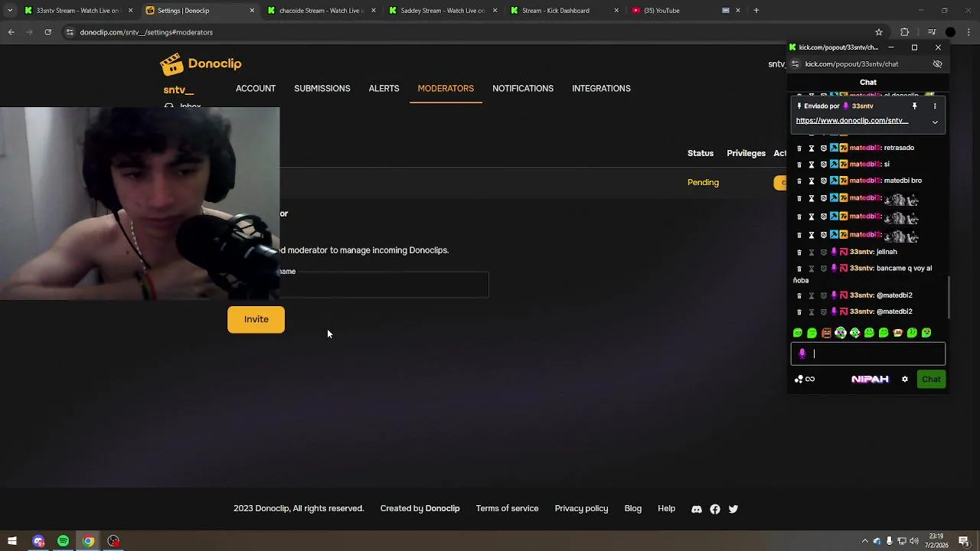Collapse the pinned message chevron
The image size is (980, 551).
click(935, 122)
